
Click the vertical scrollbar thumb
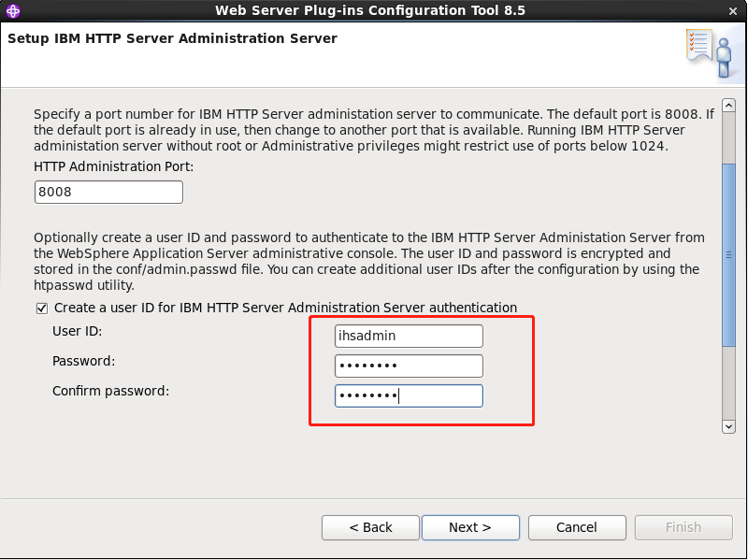[x=728, y=255]
